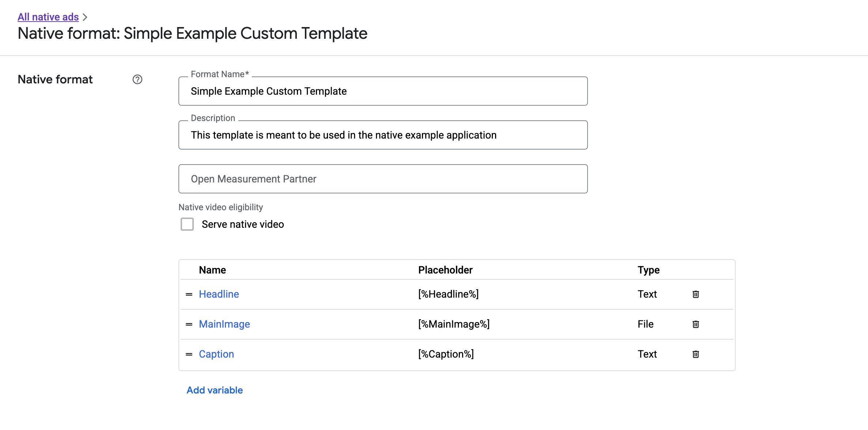Click the Placeholder column header
Viewport: 868px width, 430px height.
pyautogui.click(x=445, y=270)
